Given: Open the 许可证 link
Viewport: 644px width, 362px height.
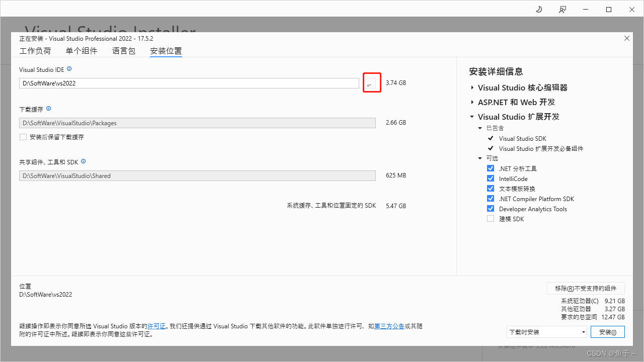Looking at the screenshot, I should click(x=156, y=326).
